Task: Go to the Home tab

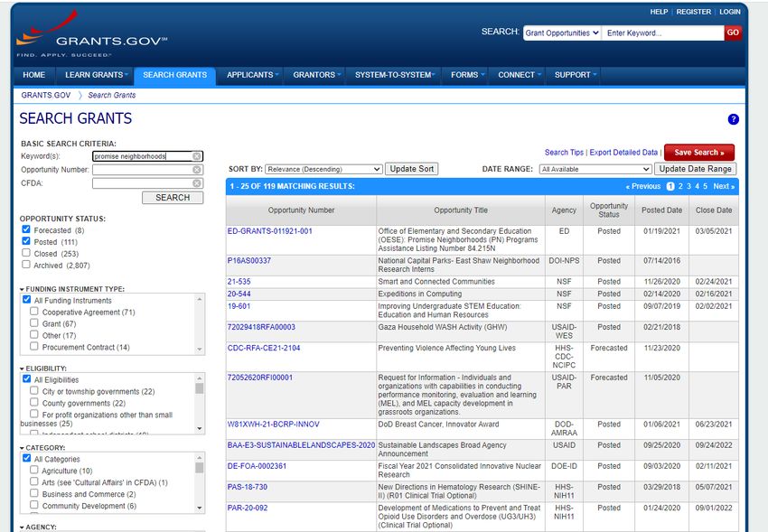Action: click(x=33, y=75)
